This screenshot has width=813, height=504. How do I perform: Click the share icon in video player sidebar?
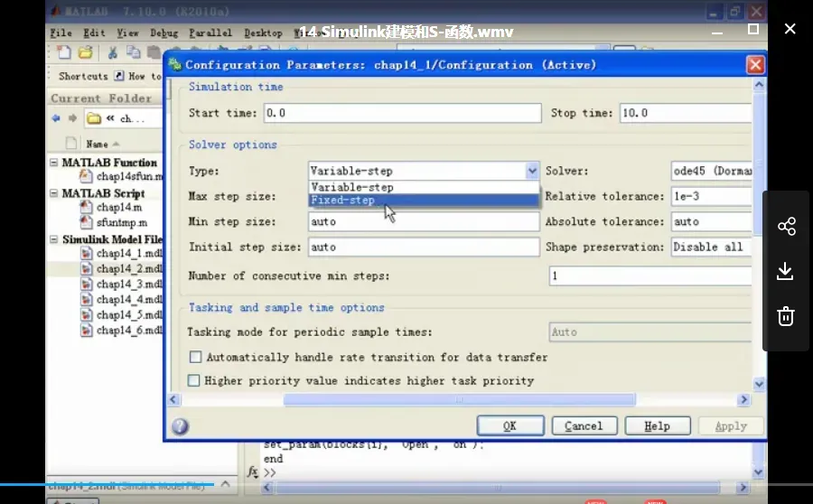(786, 227)
